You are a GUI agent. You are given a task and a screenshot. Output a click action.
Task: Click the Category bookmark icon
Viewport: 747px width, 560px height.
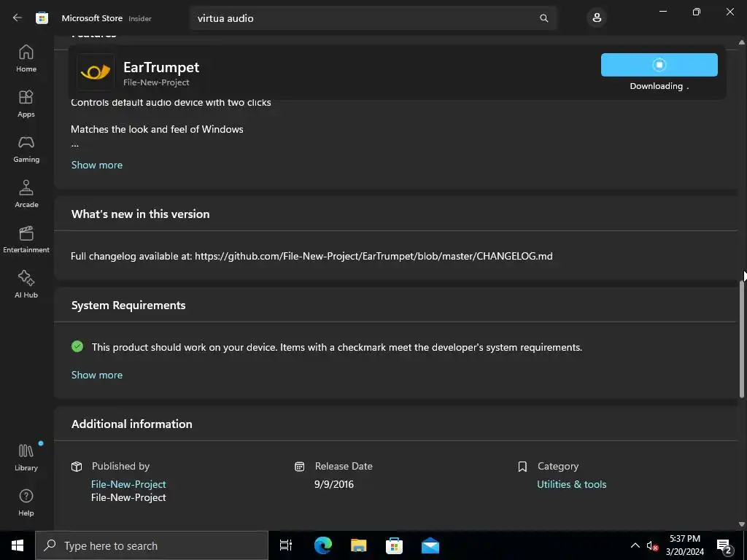click(522, 466)
